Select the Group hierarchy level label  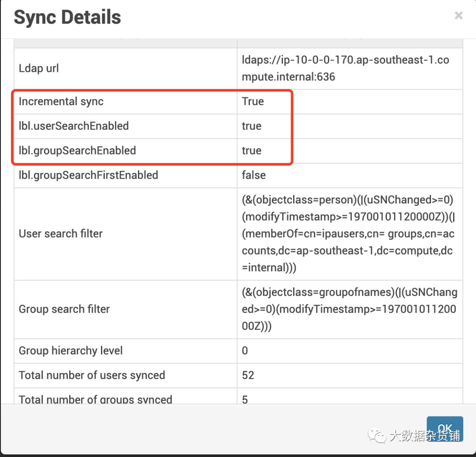pos(71,351)
